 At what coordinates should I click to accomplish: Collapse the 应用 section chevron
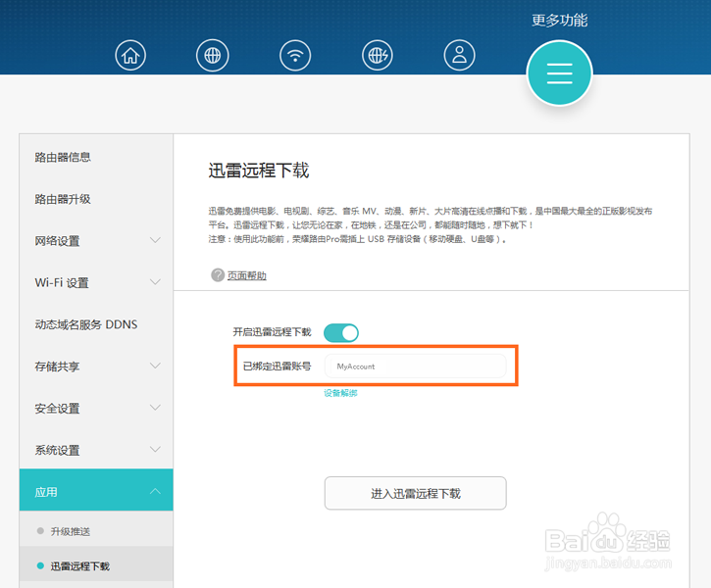155,491
